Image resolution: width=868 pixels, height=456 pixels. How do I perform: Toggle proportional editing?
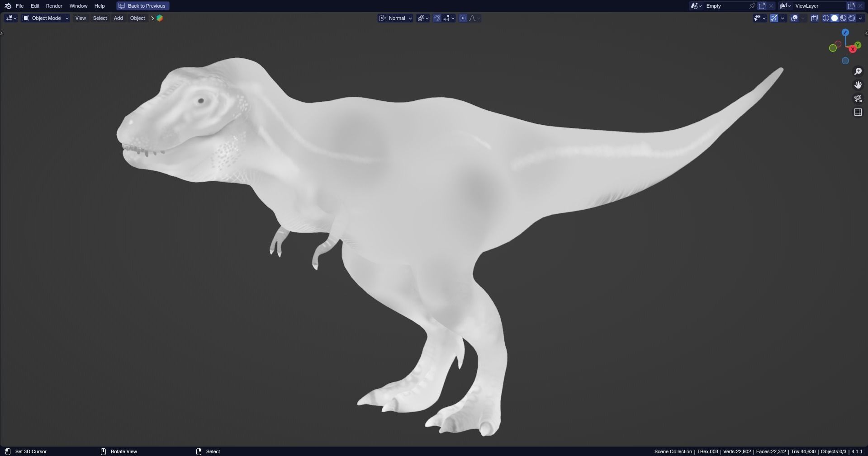tap(463, 18)
